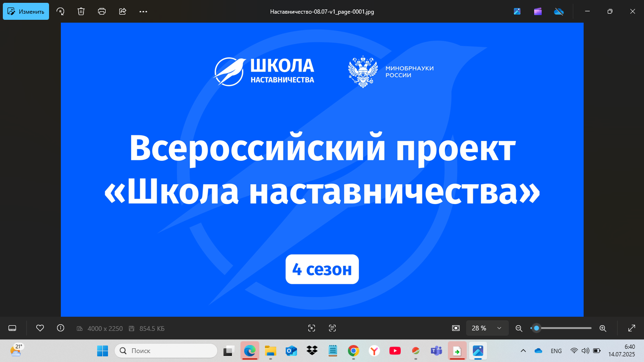
Task: Open Dropbox from the taskbar
Action: [x=312, y=351]
